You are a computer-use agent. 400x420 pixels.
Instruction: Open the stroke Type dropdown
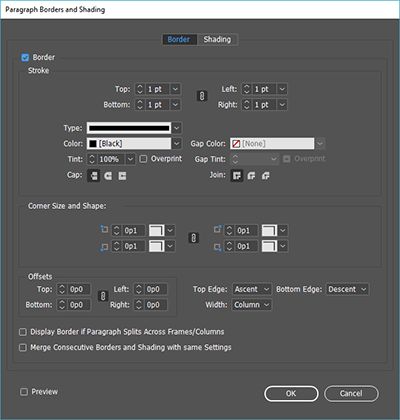pyautogui.click(x=134, y=128)
